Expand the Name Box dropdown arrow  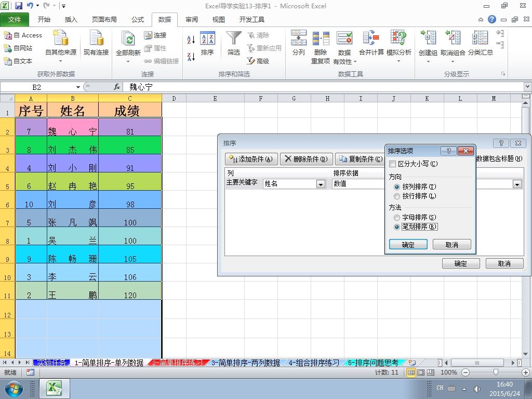78,87
